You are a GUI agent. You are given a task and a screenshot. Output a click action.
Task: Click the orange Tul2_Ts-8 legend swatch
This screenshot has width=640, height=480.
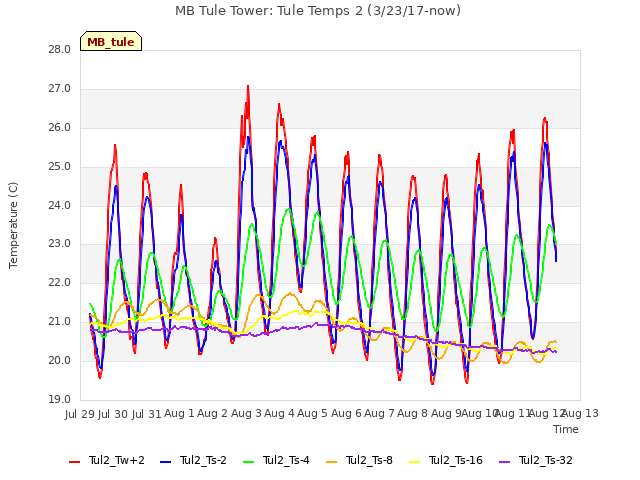[x=331, y=462]
